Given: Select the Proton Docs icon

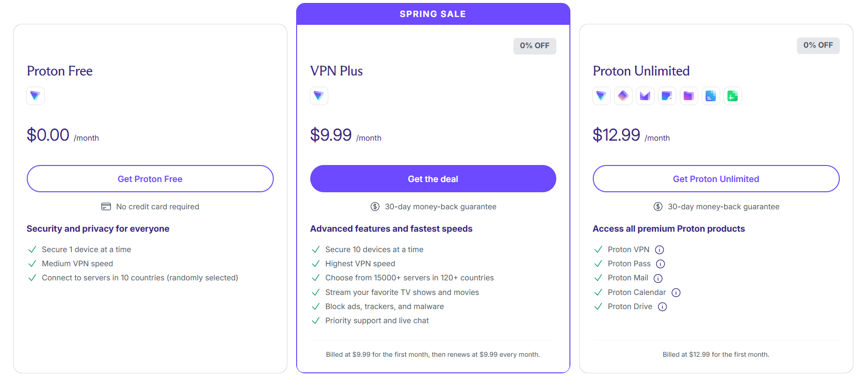Looking at the screenshot, I should coord(711,96).
